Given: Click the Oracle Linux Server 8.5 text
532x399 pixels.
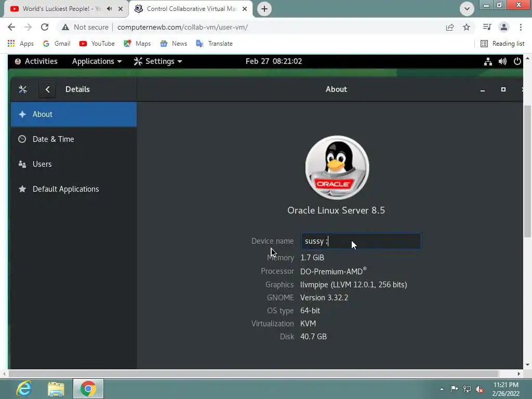Looking at the screenshot, I should 336,210.
